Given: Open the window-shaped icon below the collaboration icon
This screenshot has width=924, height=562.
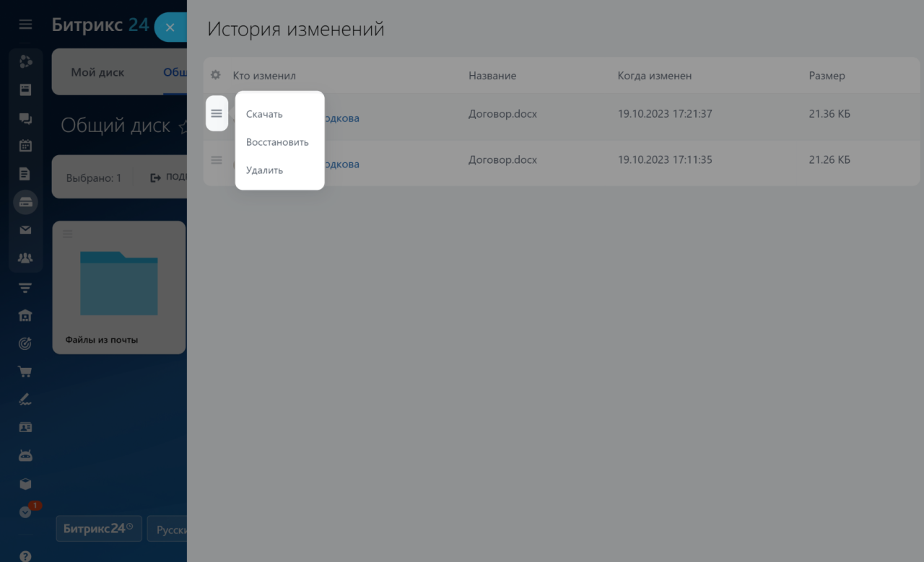Looking at the screenshot, I should [25, 90].
